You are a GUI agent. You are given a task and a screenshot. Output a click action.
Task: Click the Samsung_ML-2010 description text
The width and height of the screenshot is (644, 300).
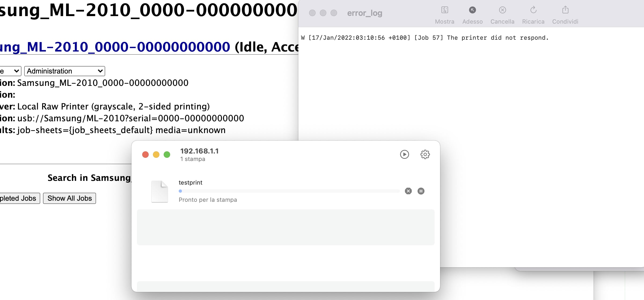point(103,83)
